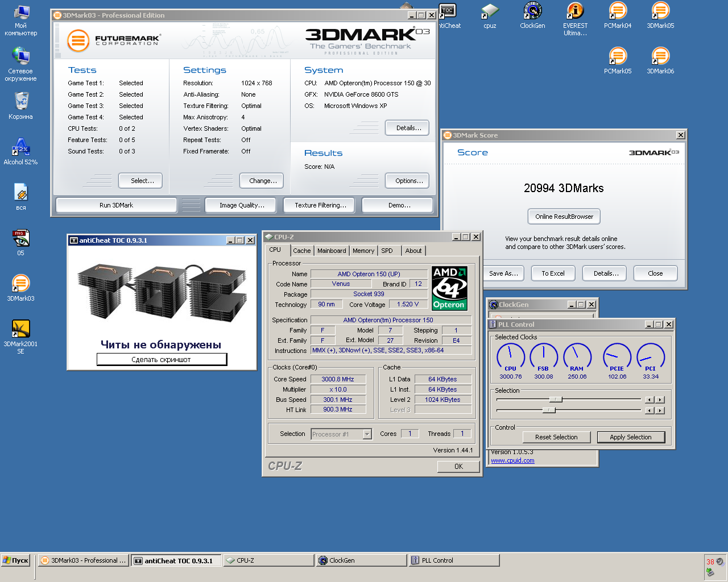The width and height of the screenshot is (728, 582).
Task: Click the Futuremark orange logo icon
Action: pos(78,41)
